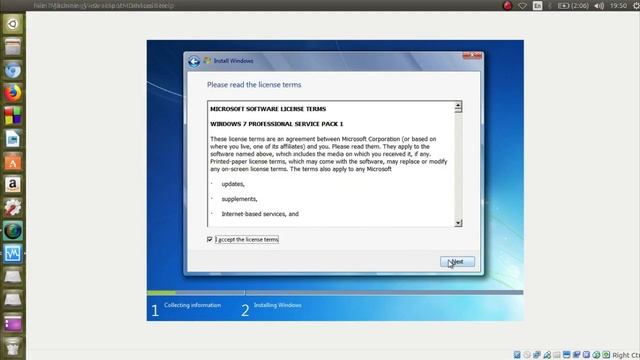Open Trash from the dock
The height and width of the screenshot is (360, 640).
tap(13, 347)
